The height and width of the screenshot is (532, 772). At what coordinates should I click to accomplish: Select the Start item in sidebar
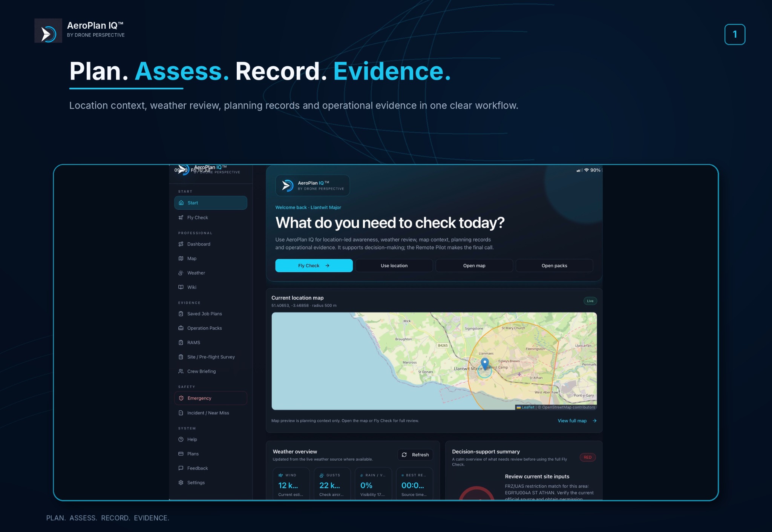(211, 203)
